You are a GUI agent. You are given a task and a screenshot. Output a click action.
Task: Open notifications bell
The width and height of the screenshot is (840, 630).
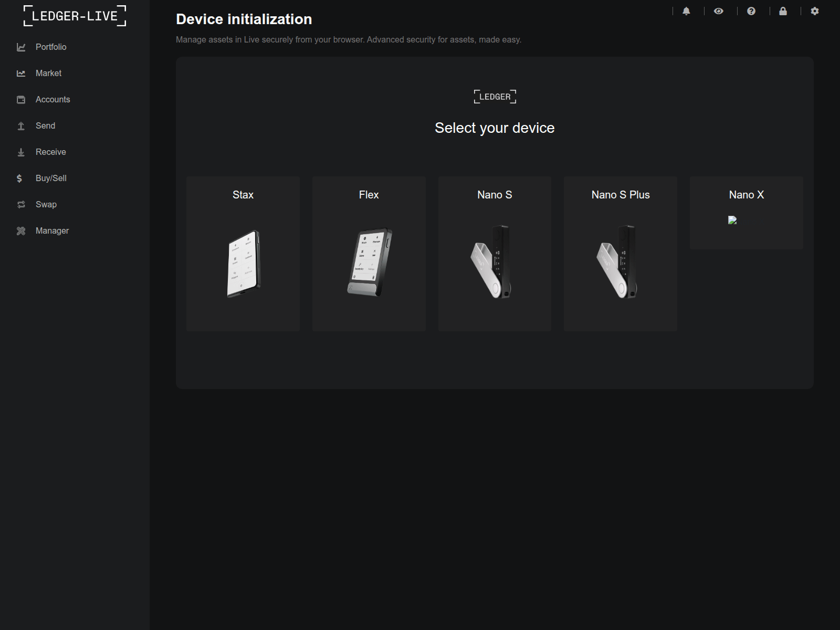tap(686, 11)
